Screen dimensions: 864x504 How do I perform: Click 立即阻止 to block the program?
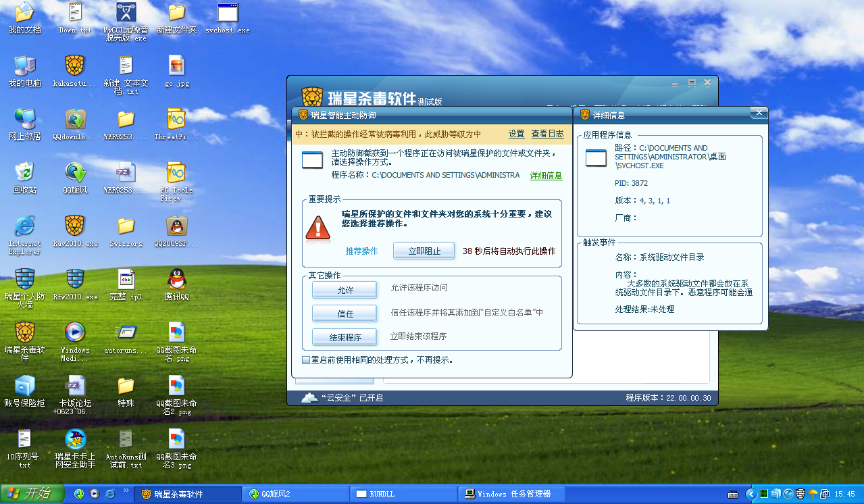424,251
